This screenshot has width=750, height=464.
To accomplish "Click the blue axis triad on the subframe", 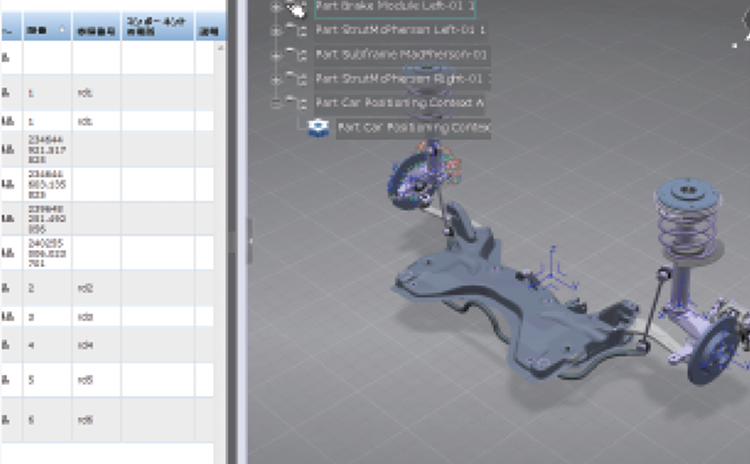I will [x=550, y=272].
